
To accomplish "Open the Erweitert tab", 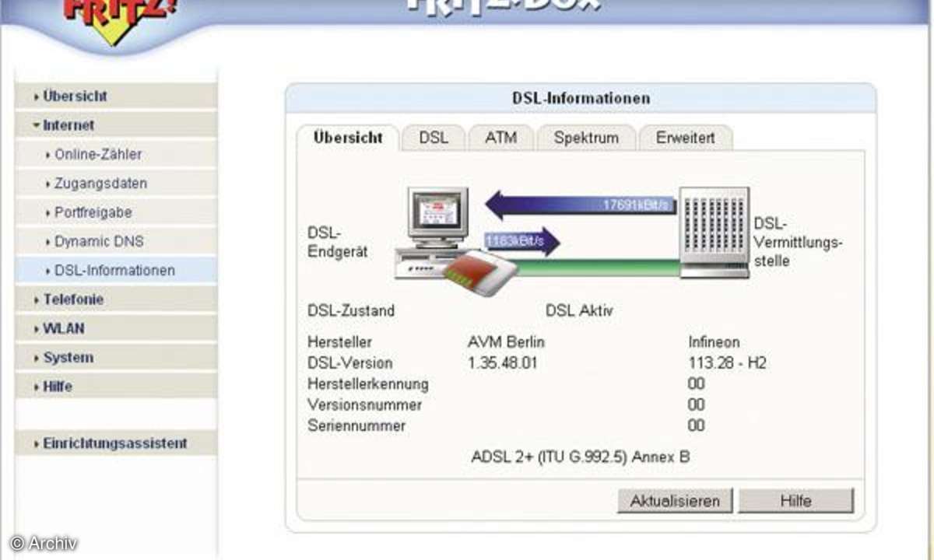I will [685, 138].
